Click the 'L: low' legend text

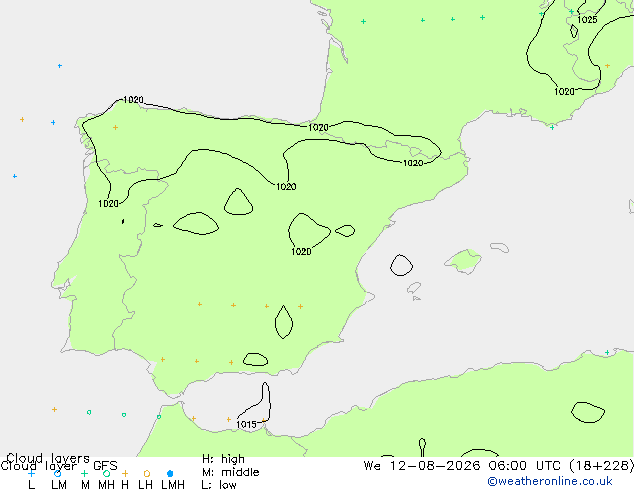(x=219, y=485)
